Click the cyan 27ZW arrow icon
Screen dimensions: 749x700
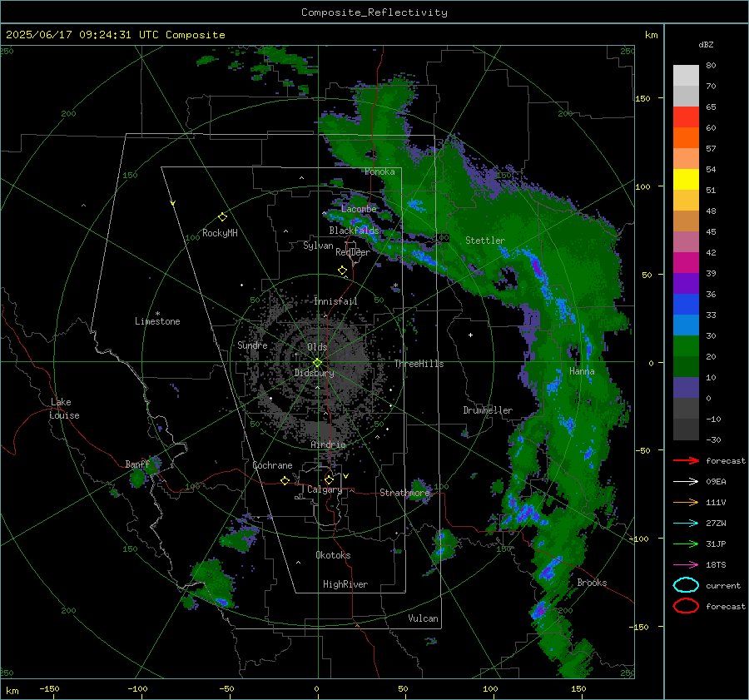coord(686,524)
